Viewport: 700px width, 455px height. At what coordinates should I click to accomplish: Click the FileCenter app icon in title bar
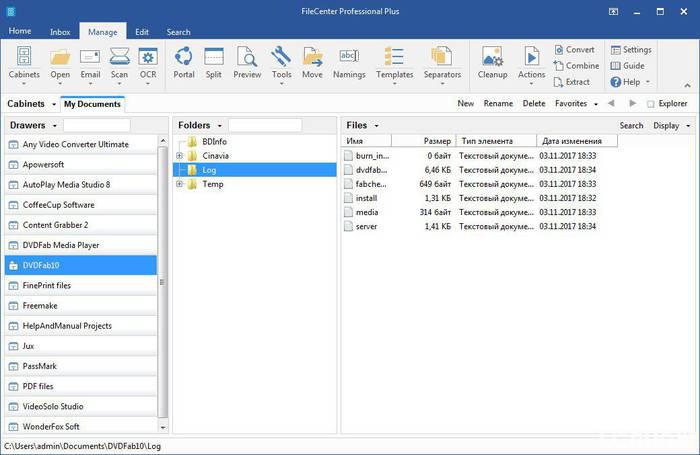[11, 12]
